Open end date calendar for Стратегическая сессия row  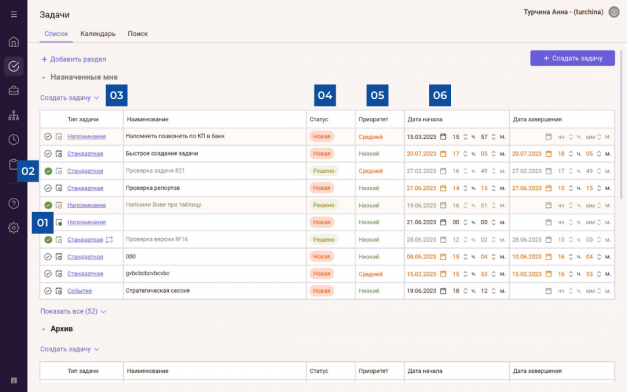click(x=549, y=291)
